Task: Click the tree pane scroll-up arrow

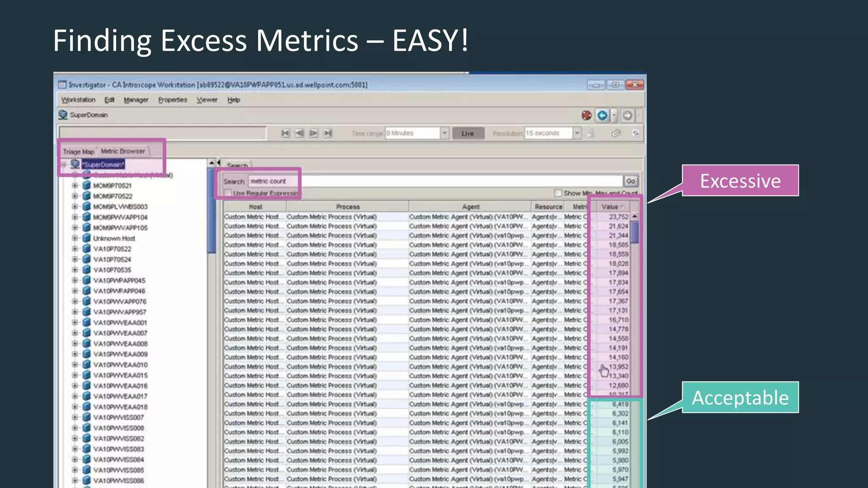Action: [211, 163]
